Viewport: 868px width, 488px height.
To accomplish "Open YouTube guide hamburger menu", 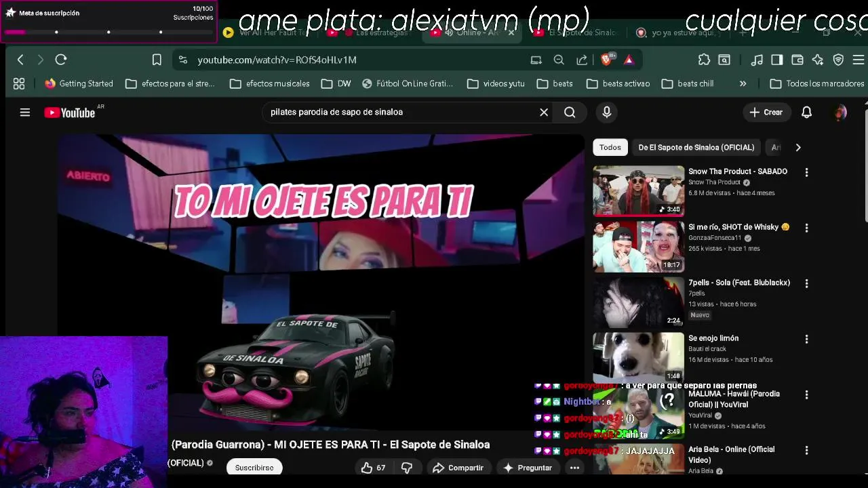I will point(25,113).
